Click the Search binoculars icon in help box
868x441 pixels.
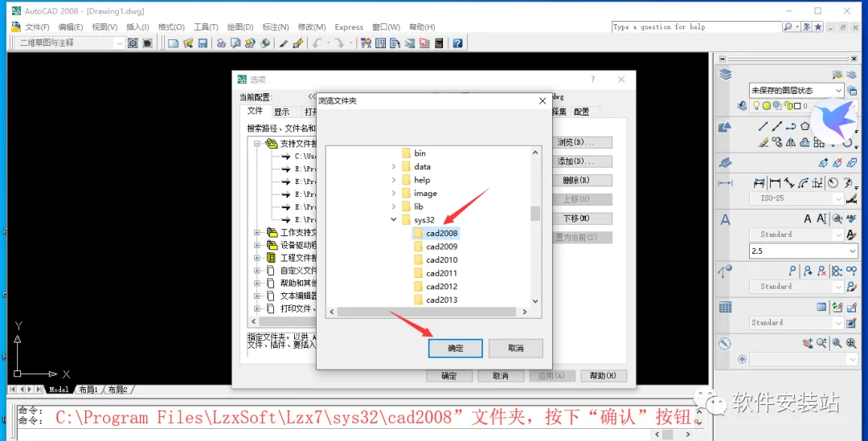point(788,27)
